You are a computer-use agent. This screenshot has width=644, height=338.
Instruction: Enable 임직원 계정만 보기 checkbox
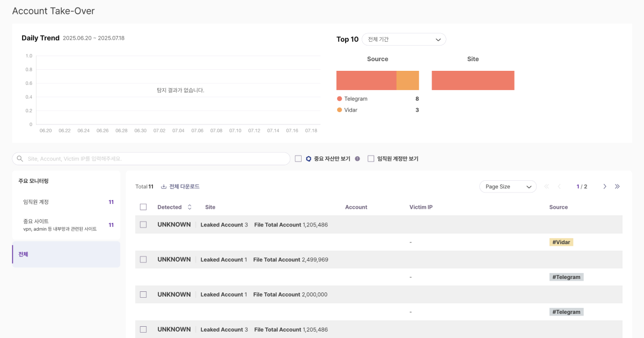pyautogui.click(x=371, y=159)
